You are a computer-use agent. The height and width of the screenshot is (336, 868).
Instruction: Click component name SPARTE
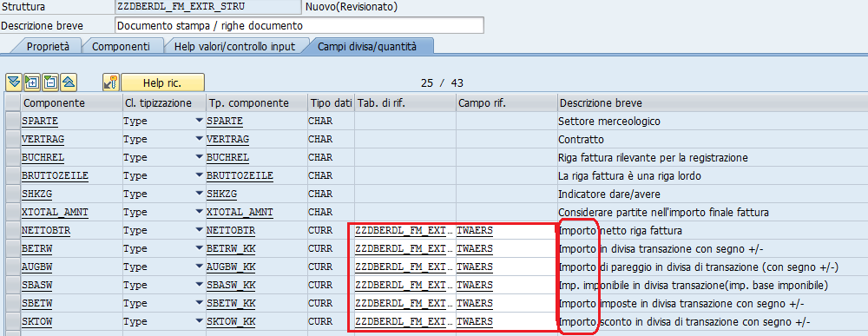[40, 121]
